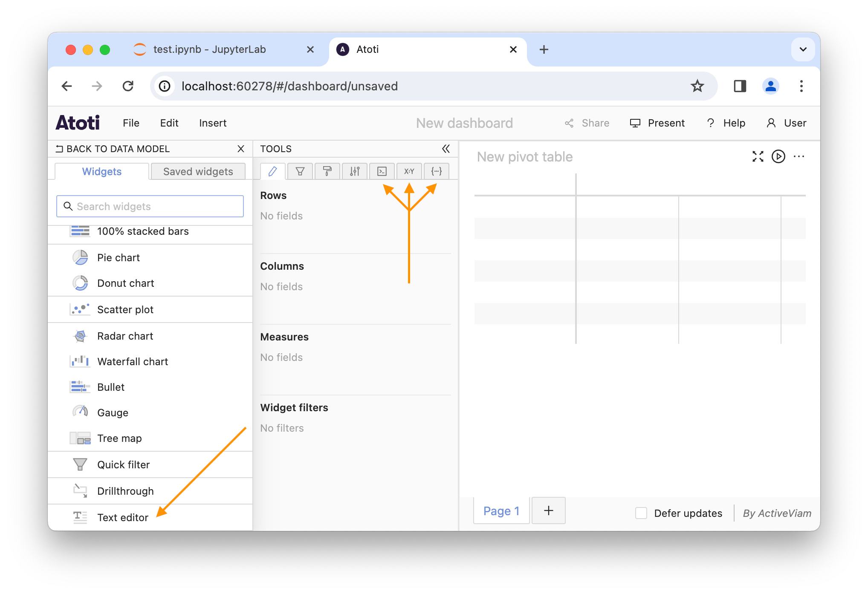Select the Page 1 tab

coord(501,511)
